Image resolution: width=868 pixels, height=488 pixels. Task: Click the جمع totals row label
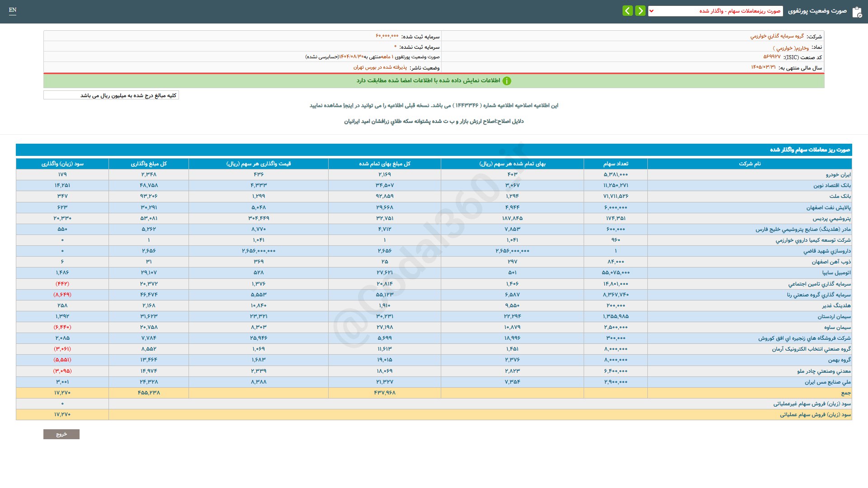coord(845,393)
